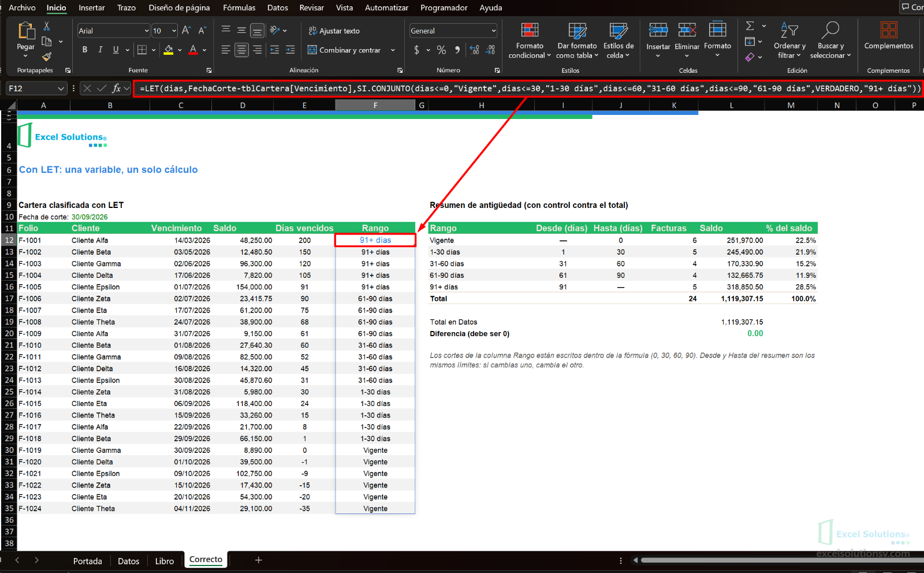Switch to the Datos ribbon tab
Image resolution: width=924 pixels, height=573 pixels.
[x=278, y=8]
